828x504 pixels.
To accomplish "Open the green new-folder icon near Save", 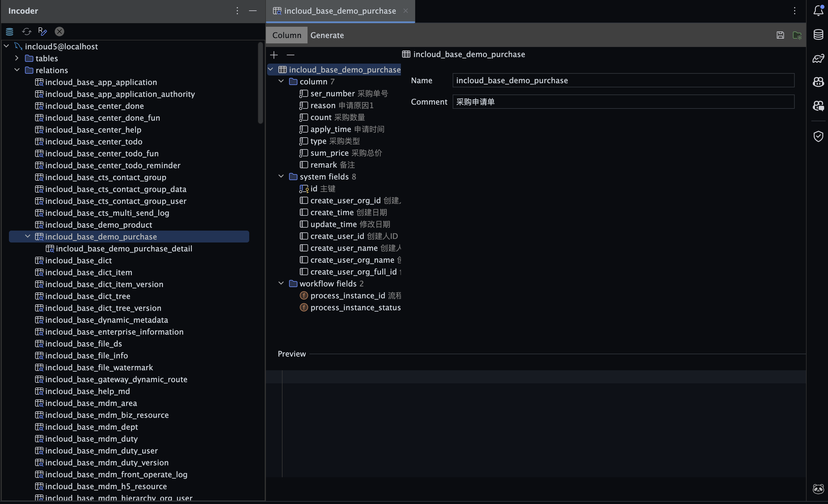I will [x=798, y=35].
